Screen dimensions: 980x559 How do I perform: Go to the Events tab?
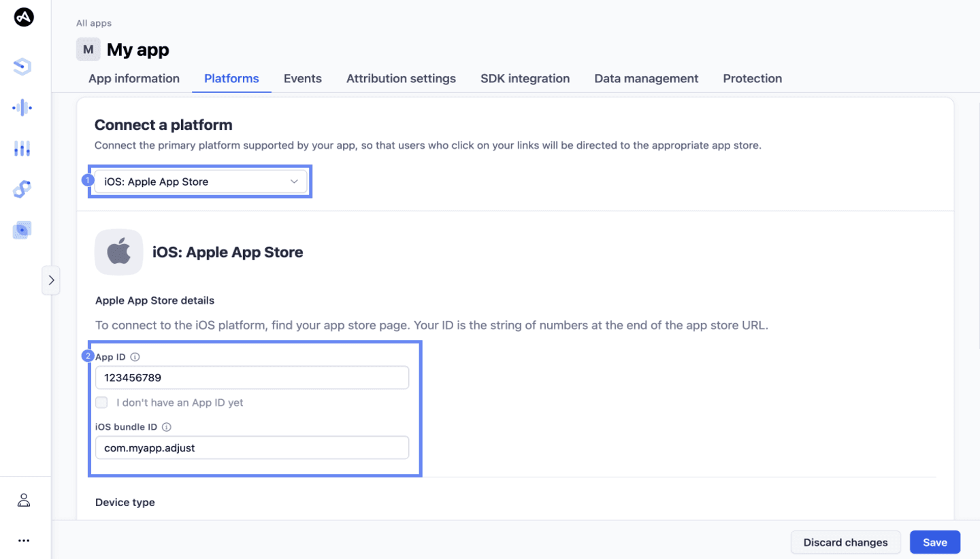pyautogui.click(x=302, y=78)
